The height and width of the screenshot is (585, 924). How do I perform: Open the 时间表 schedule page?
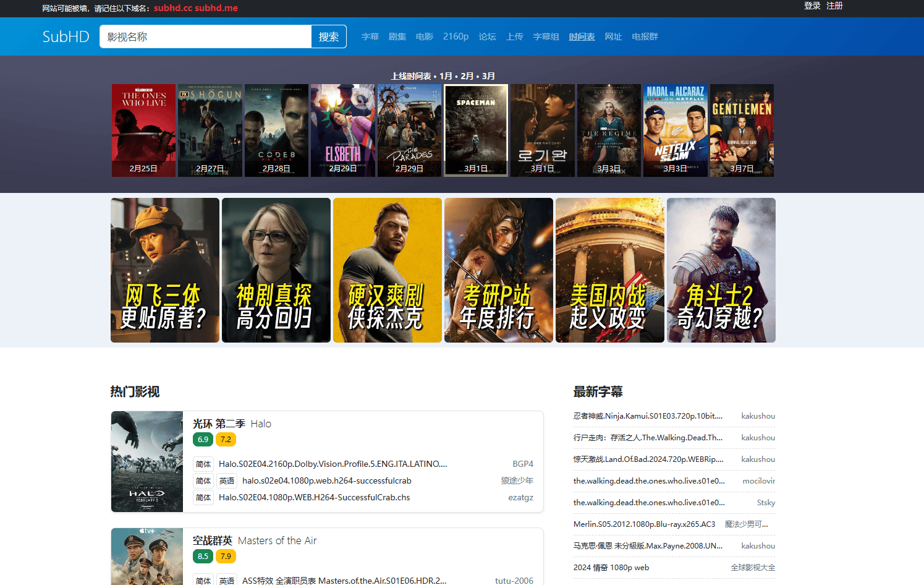coord(582,36)
